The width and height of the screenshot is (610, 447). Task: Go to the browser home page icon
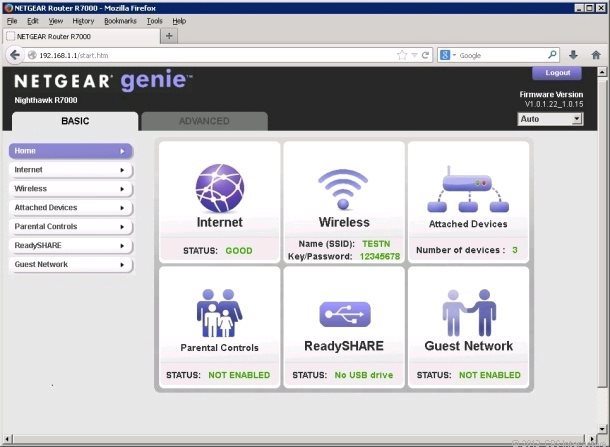[x=596, y=55]
